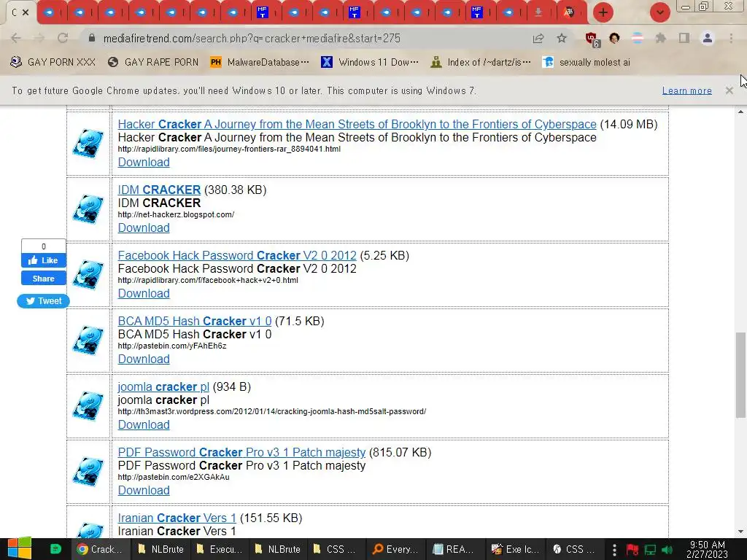Click the page scrollbar up arrow
Viewport: 747px width, 560px height.
pos(740,112)
